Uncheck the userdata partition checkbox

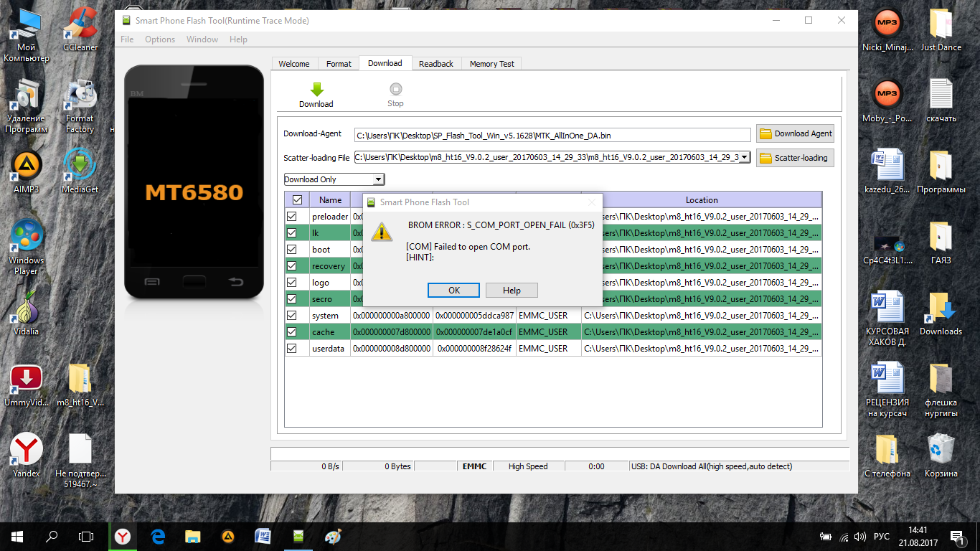click(292, 349)
